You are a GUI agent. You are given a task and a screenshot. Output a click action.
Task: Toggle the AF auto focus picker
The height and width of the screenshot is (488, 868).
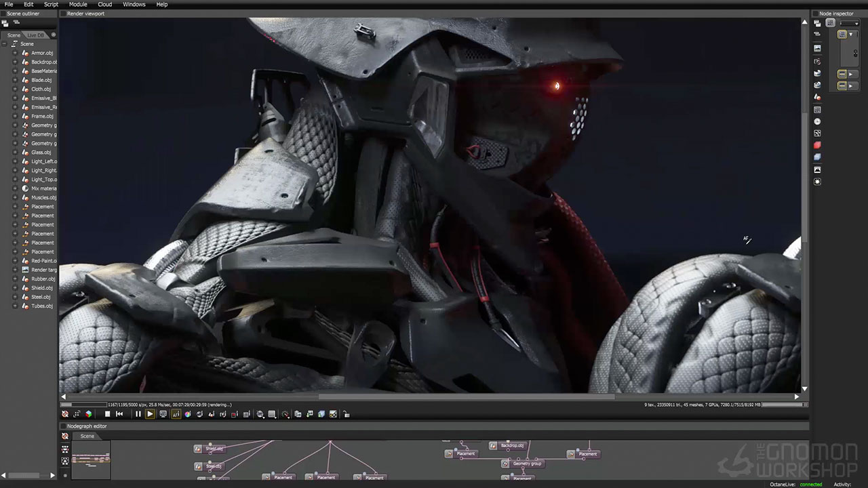(x=176, y=414)
